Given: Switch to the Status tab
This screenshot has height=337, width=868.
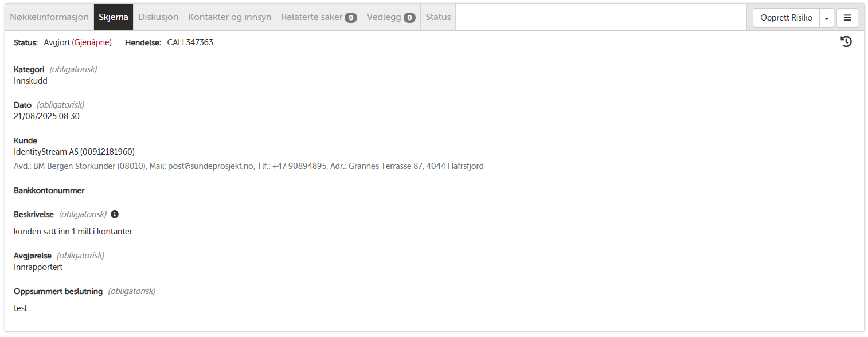Looking at the screenshot, I should 438,17.
